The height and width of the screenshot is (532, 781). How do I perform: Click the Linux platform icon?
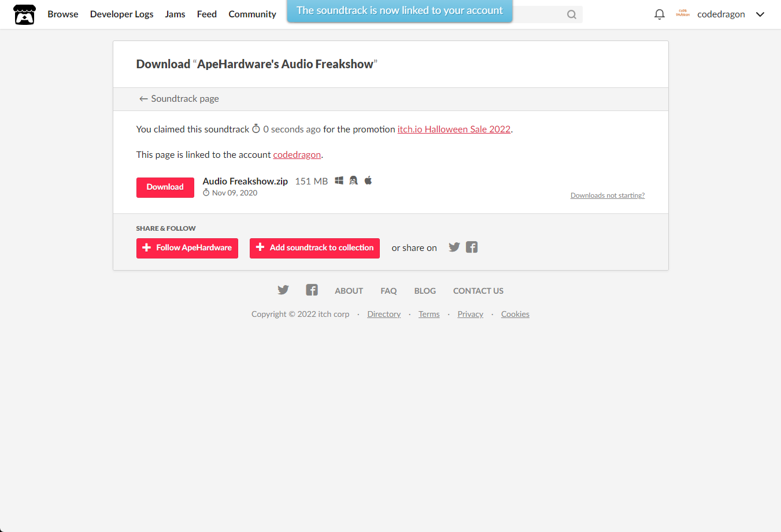coord(354,180)
